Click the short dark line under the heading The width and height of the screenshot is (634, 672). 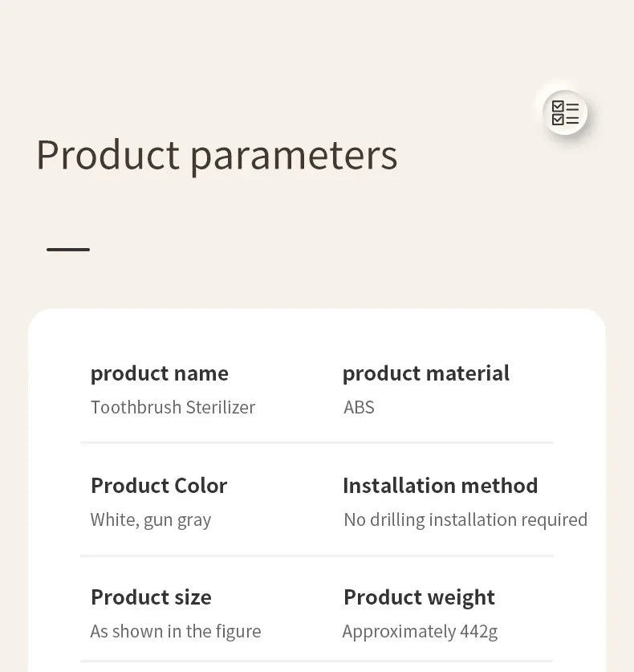[68, 250]
